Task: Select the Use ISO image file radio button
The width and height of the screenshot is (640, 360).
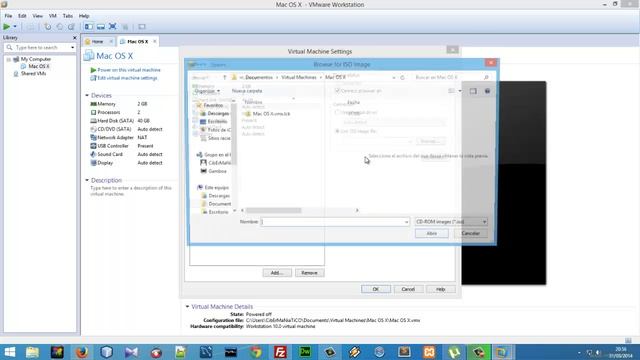Action: tap(337, 131)
